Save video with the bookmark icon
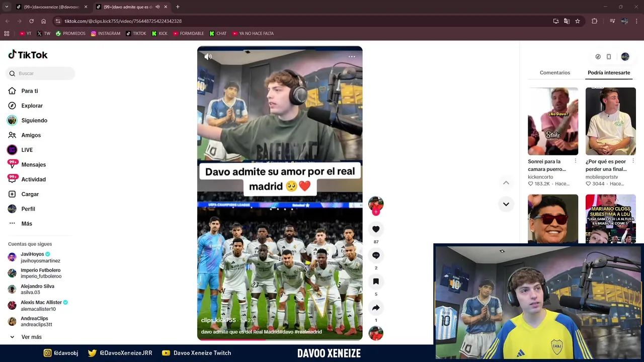Viewport: 644px width, 362px height. point(376,282)
